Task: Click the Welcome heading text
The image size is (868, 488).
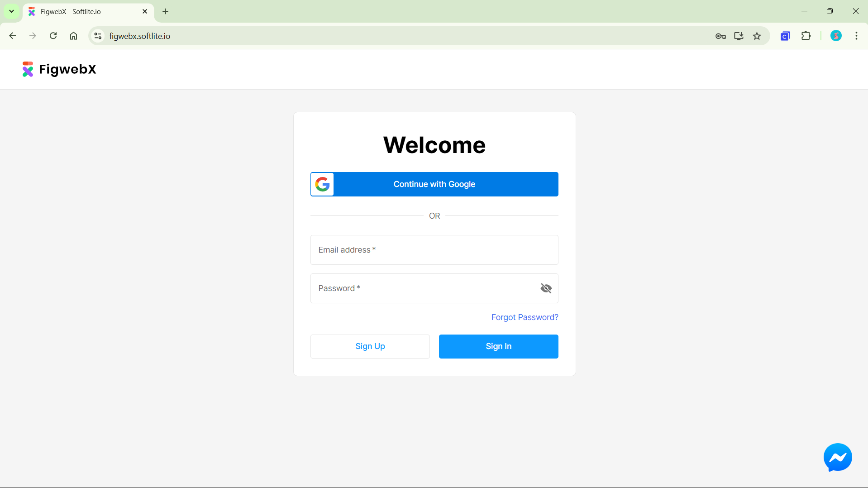Action: pos(434,145)
